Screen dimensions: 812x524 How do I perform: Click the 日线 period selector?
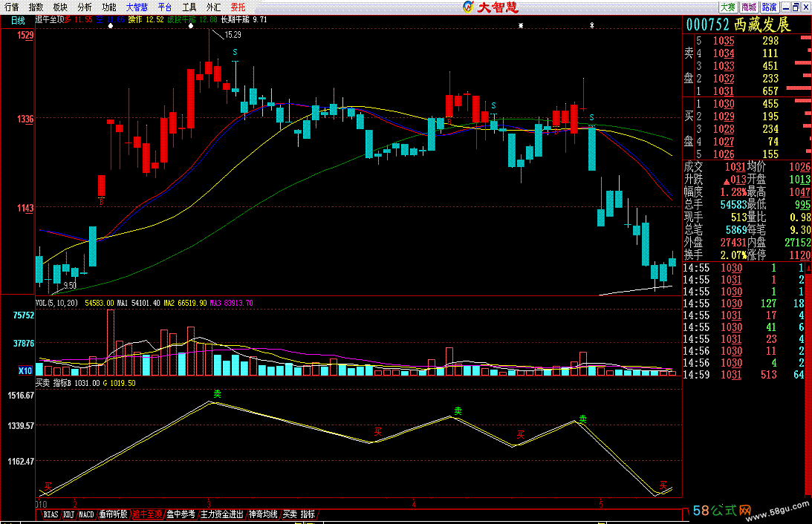(18, 21)
